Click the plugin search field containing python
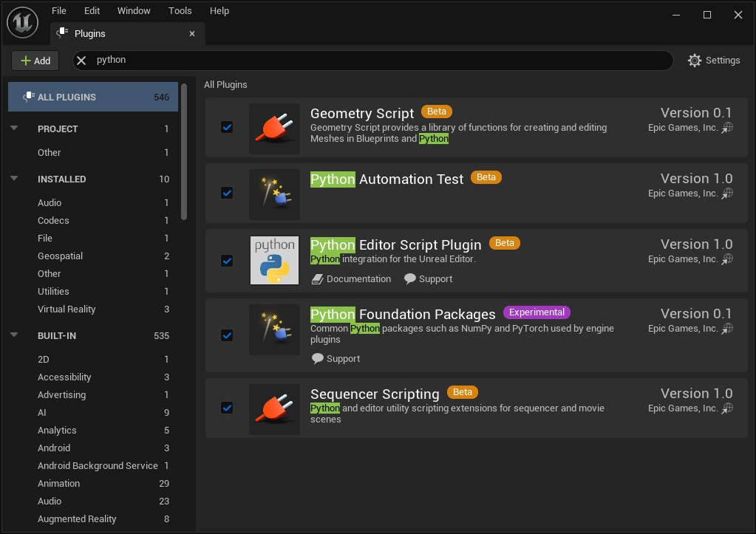The width and height of the screenshot is (756, 534). (x=372, y=61)
